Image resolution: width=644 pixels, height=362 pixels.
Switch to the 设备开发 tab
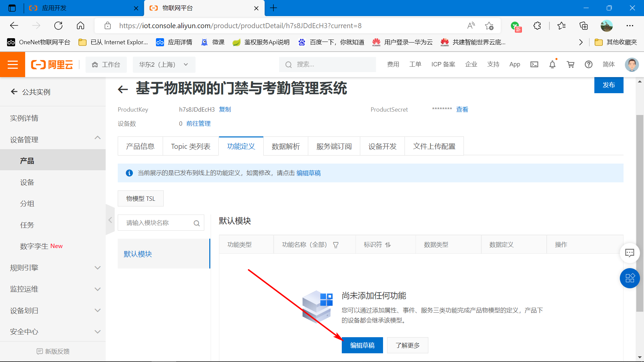point(382,146)
